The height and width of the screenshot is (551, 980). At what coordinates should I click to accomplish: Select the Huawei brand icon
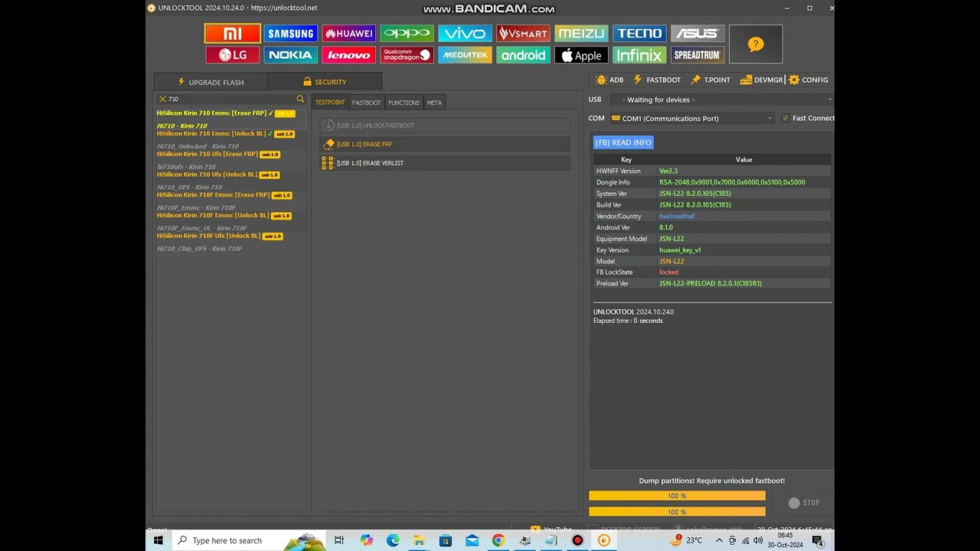coord(349,34)
